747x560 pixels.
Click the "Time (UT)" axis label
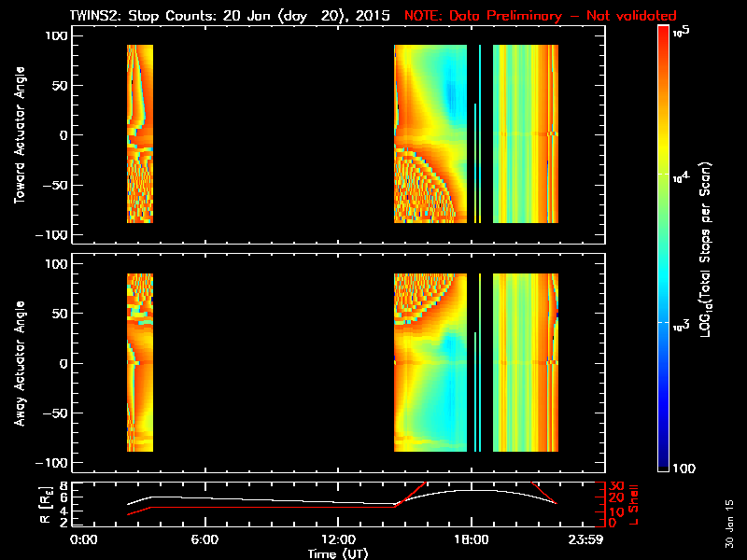(x=337, y=553)
